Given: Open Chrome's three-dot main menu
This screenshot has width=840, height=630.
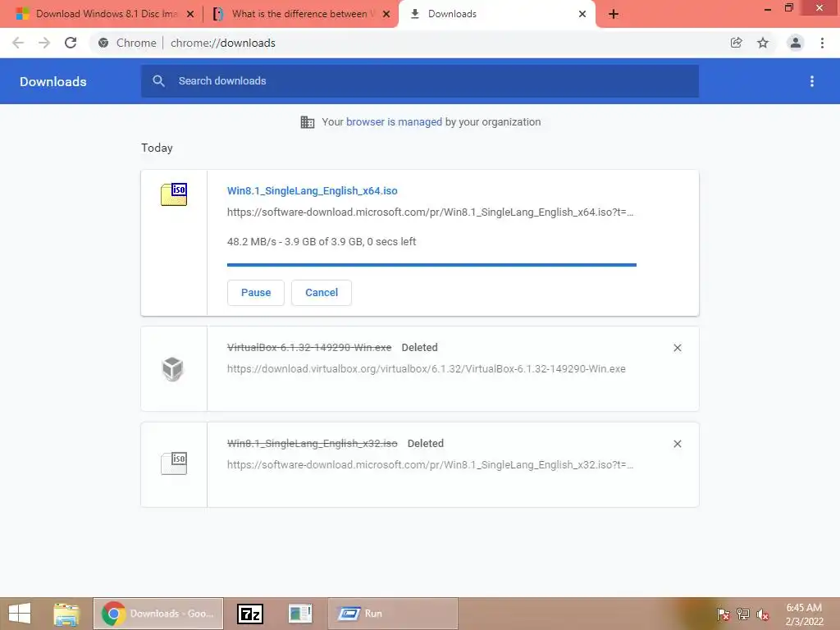Looking at the screenshot, I should pos(822,43).
